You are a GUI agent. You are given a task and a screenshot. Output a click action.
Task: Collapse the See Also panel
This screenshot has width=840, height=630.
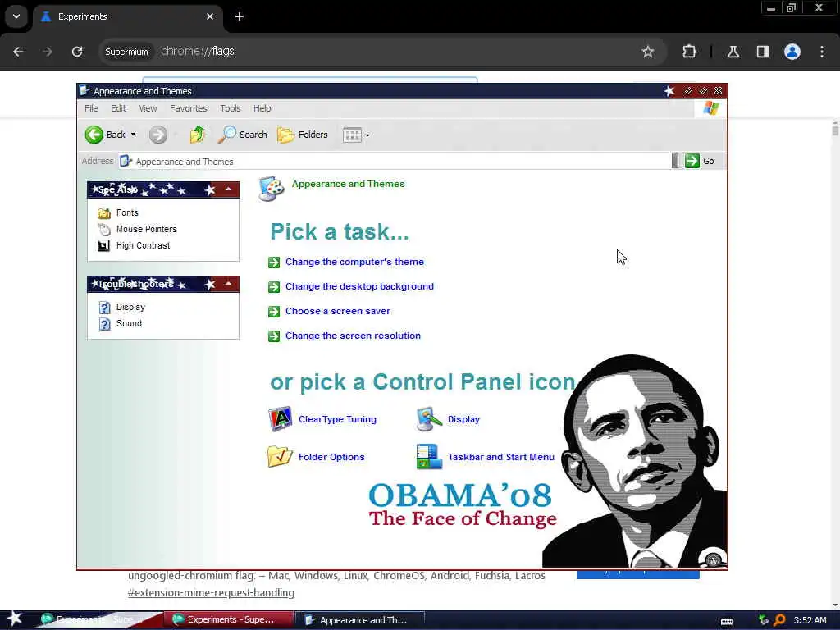tap(228, 189)
